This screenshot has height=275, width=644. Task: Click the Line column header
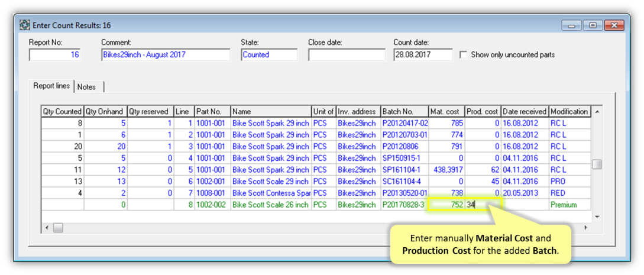tap(183, 111)
